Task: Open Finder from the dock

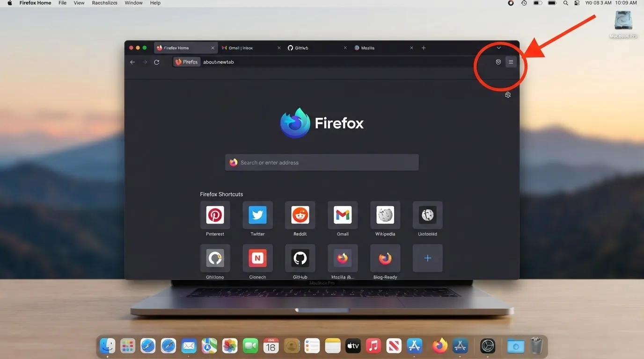Action: pos(107,346)
